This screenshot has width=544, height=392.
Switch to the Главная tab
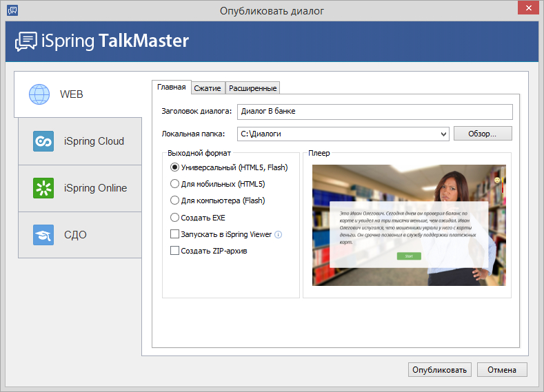(x=172, y=87)
